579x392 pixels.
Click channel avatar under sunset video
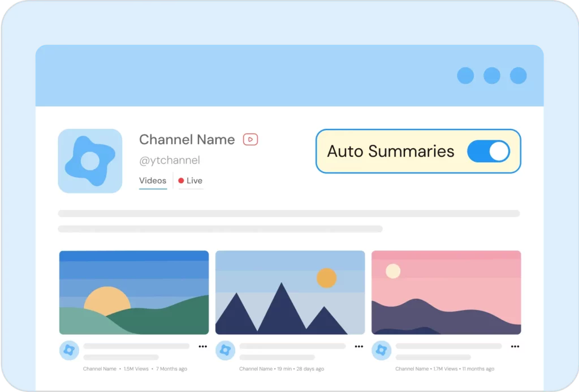[x=69, y=351]
